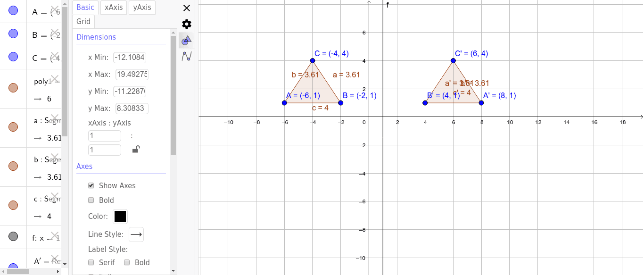Image resolution: width=644 pixels, height=276 pixels.
Task: Uncheck the Show Axes checkbox
Action: pyautogui.click(x=91, y=185)
